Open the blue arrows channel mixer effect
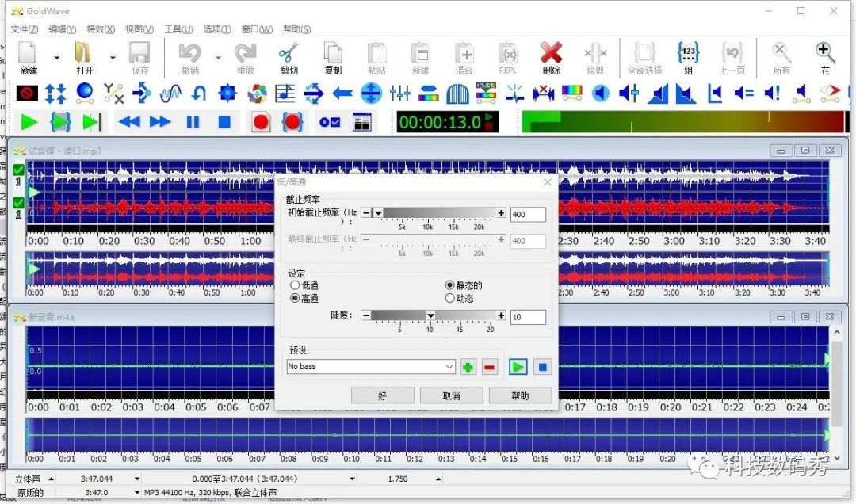This screenshot has height=504, width=856. [55, 94]
